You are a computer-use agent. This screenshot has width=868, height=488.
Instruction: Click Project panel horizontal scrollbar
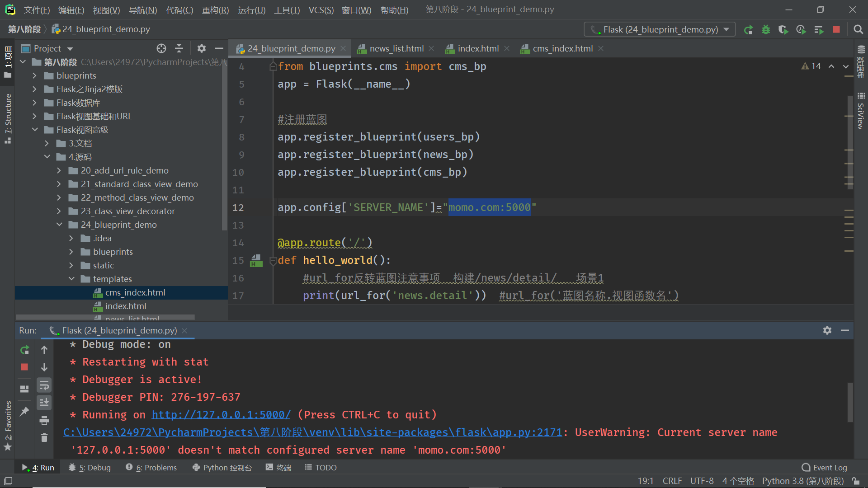[x=105, y=317]
